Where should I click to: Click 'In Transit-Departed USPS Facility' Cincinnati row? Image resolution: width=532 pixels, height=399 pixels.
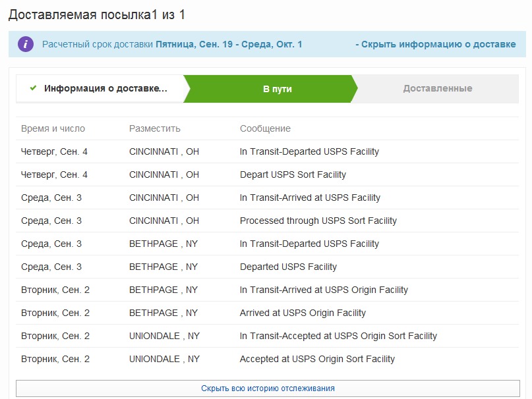pos(309,151)
